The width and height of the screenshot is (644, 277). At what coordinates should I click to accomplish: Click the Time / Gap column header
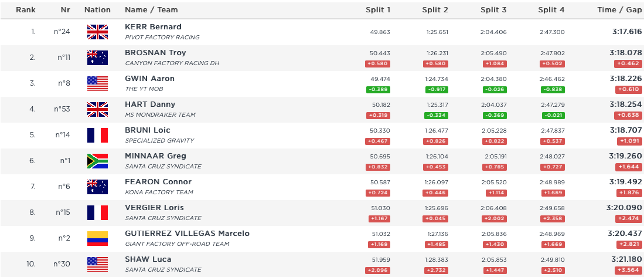click(619, 10)
